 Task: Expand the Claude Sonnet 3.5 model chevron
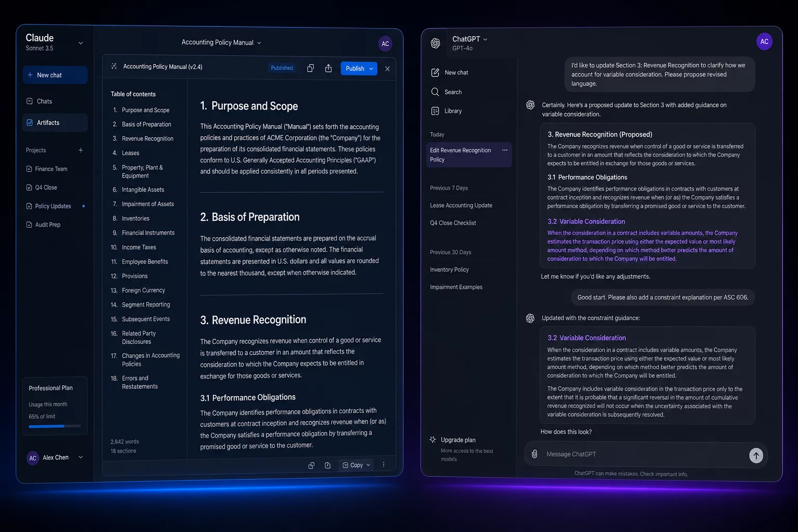(x=81, y=43)
